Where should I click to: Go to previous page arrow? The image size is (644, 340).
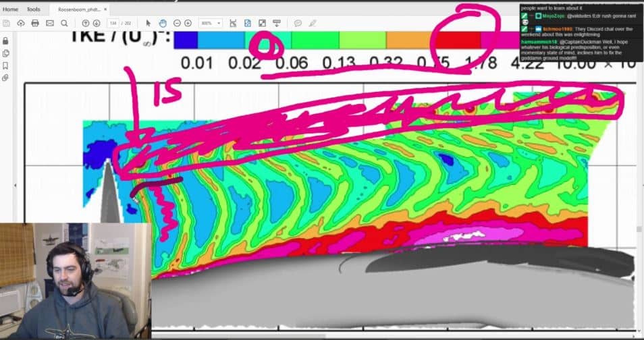tap(86, 23)
